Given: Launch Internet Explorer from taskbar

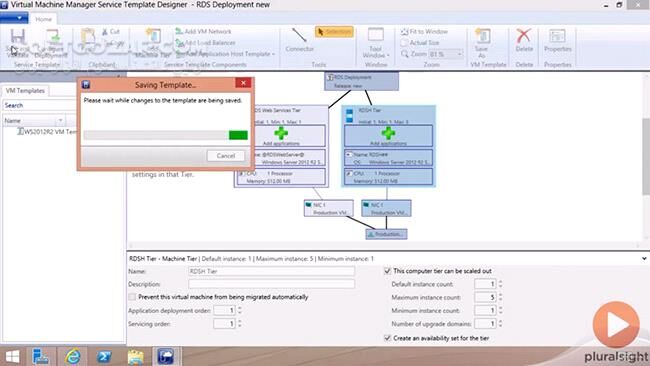Looking at the screenshot, I should click(73, 356).
